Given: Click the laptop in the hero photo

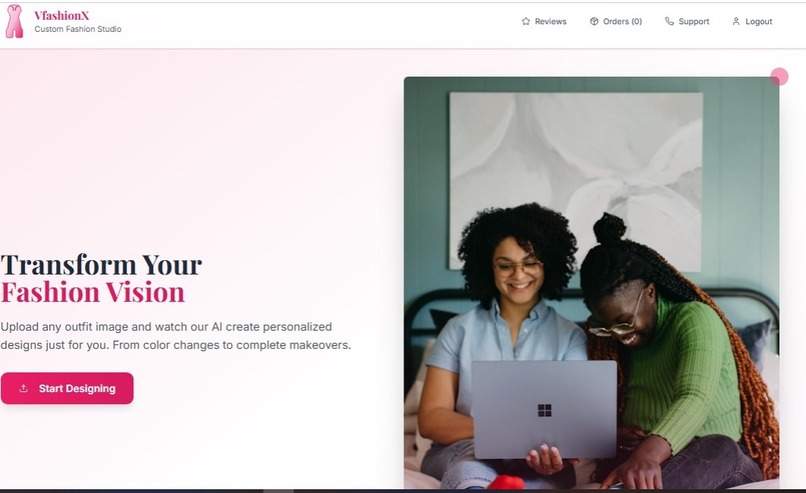Looking at the screenshot, I should click(x=544, y=409).
